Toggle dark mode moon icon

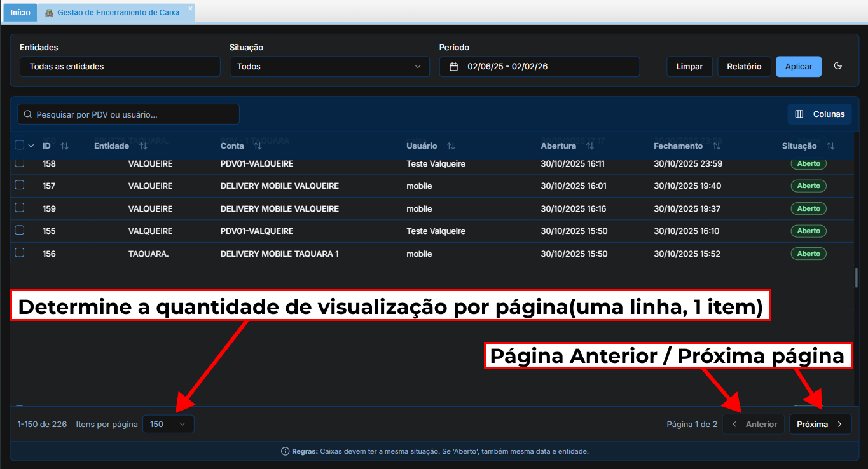pos(837,66)
